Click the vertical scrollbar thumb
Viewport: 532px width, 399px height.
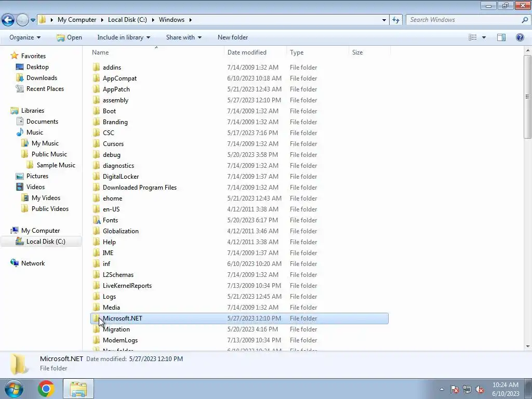(x=527, y=97)
